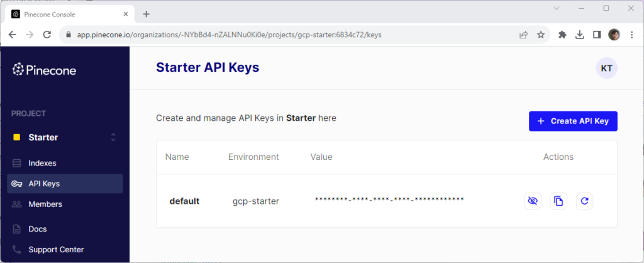Image resolution: width=644 pixels, height=263 pixels.
Task: Open the KT user avatar menu
Action: pos(607,68)
